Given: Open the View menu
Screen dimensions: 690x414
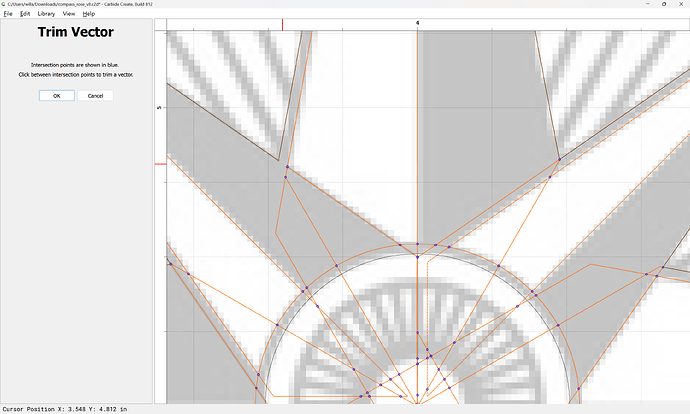Looking at the screenshot, I should coord(69,14).
